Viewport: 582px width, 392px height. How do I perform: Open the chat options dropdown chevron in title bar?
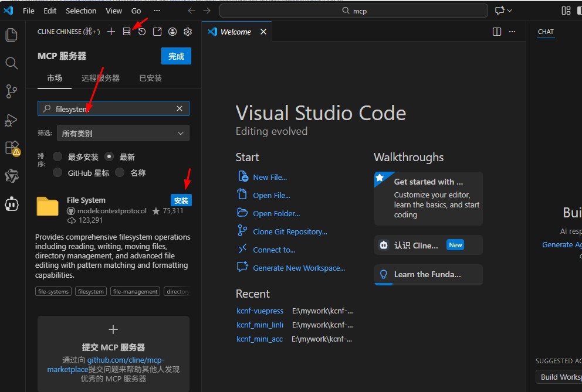point(510,11)
